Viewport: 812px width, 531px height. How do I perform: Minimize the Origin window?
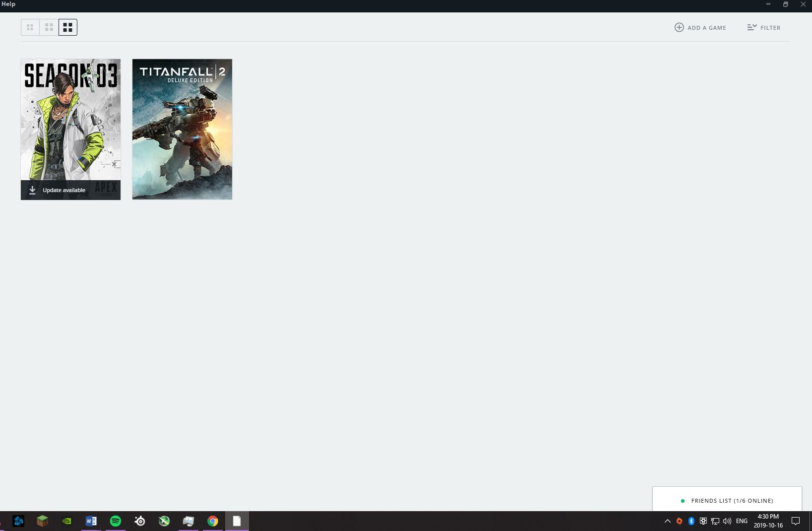tap(768, 4)
